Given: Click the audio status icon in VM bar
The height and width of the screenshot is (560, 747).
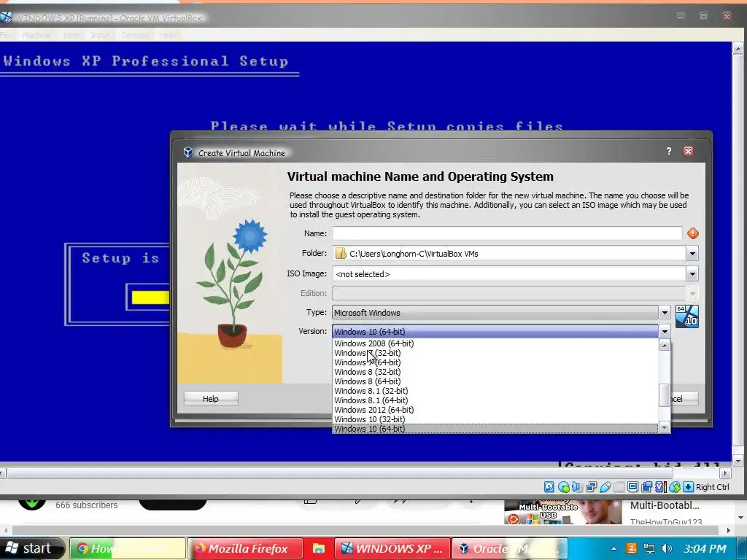Looking at the screenshot, I should 577,486.
